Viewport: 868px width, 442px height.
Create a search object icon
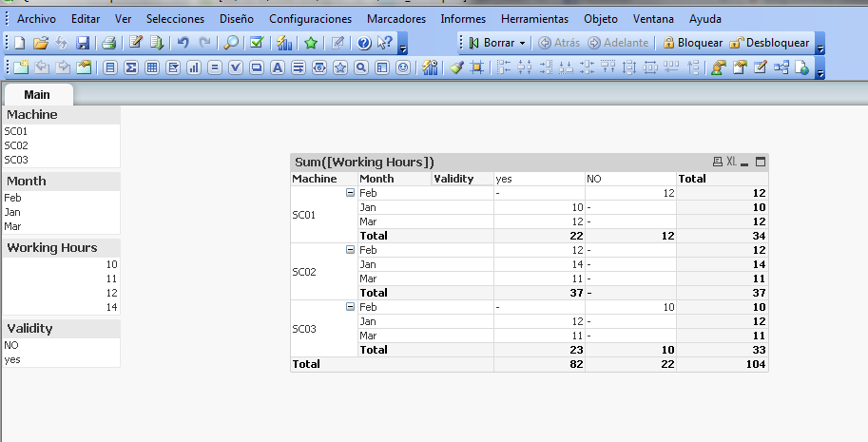(x=361, y=67)
